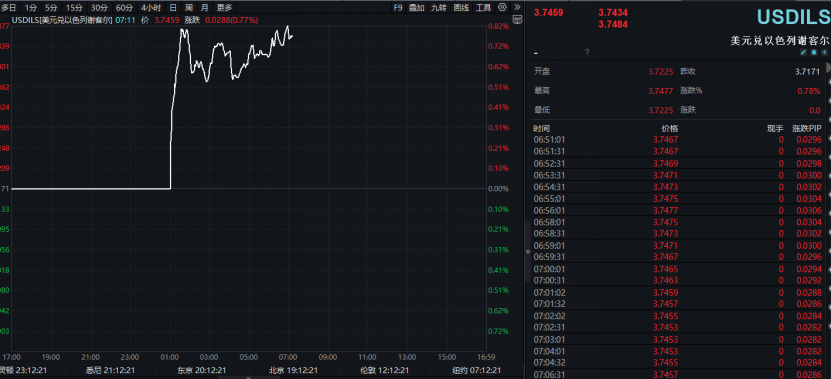Click the 涨跌% value 0.78%
This screenshot has height=379, width=831.
pos(809,91)
